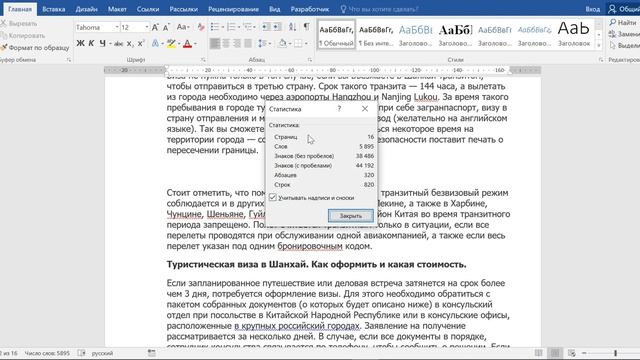The height and width of the screenshot is (360, 640).
Task: Open Разработчик tab
Action: (310, 9)
